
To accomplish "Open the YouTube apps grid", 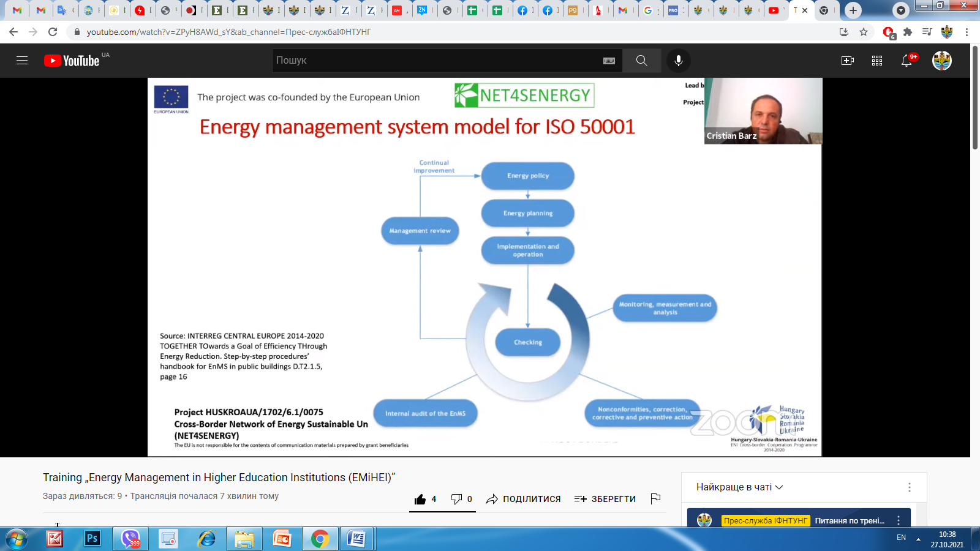I will pyautogui.click(x=877, y=61).
